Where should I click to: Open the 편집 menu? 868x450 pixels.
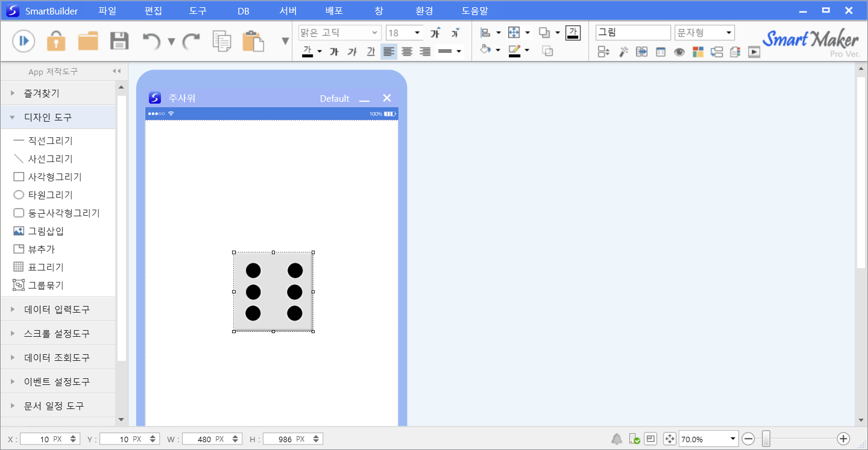pos(154,11)
